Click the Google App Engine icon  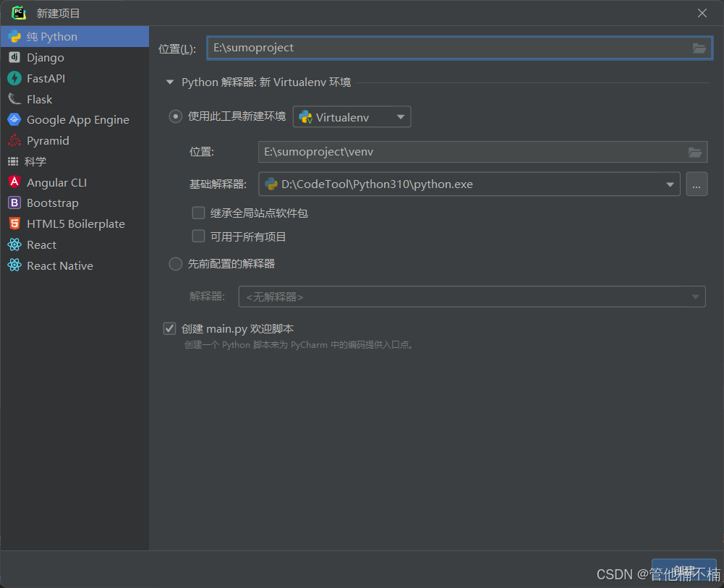click(14, 119)
